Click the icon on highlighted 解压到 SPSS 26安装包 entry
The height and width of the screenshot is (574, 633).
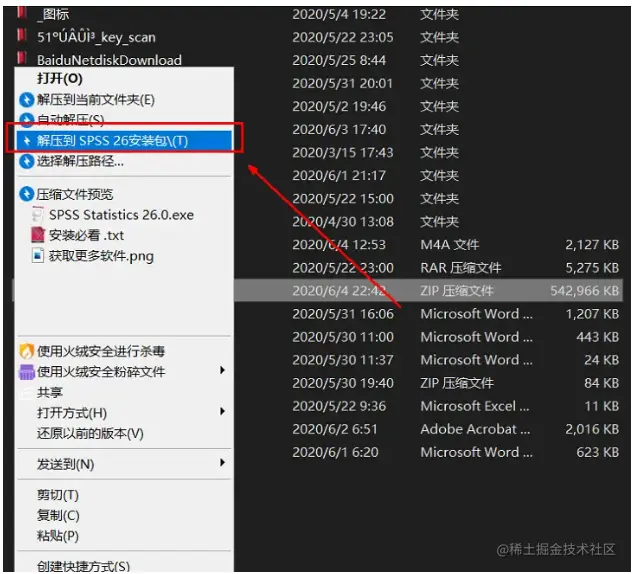point(27,141)
